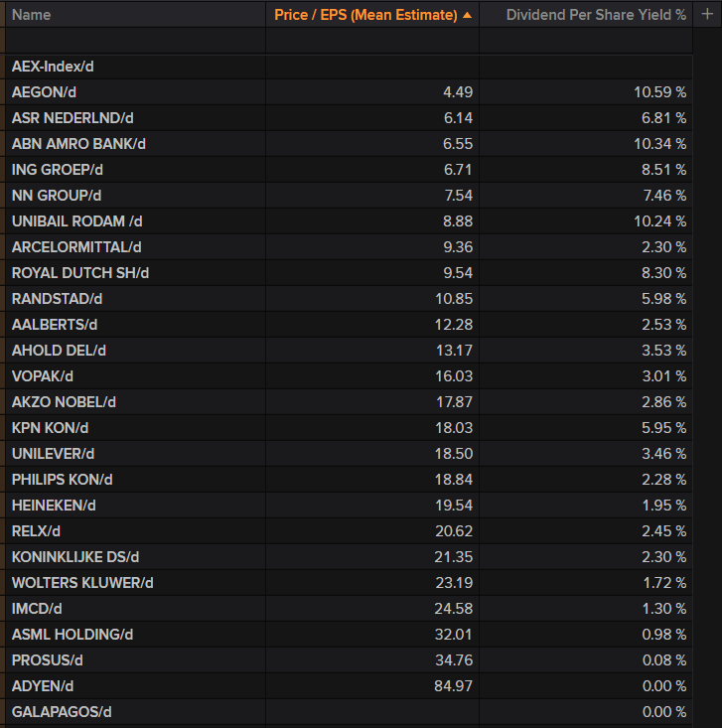Image resolution: width=722 pixels, height=728 pixels.
Task: Select AHOLD DEL/d row name
Action: point(59,351)
